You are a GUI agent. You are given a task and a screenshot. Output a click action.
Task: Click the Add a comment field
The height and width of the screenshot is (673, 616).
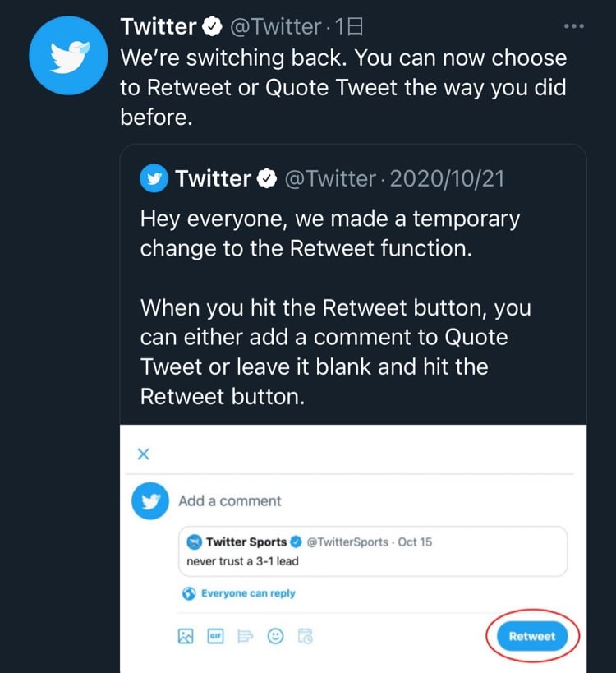(x=230, y=501)
